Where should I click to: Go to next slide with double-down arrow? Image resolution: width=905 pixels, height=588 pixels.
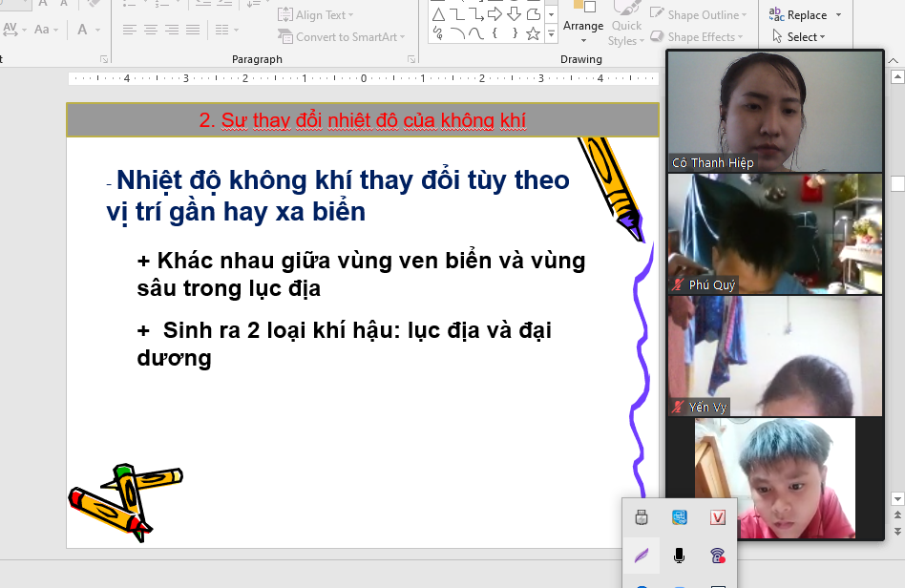[x=897, y=531]
